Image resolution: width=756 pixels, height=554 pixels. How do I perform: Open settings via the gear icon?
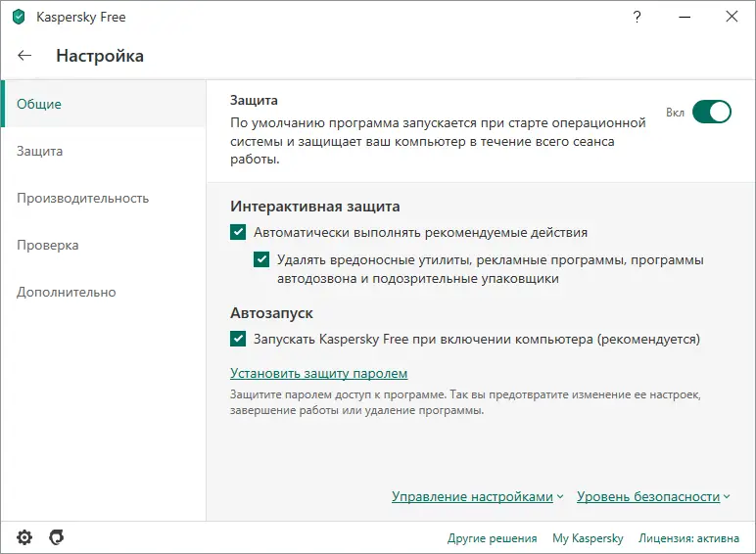24,537
